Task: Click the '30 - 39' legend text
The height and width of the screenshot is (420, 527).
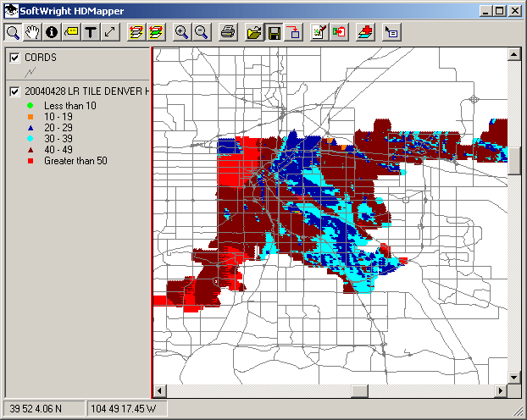Action: (x=58, y=138)
